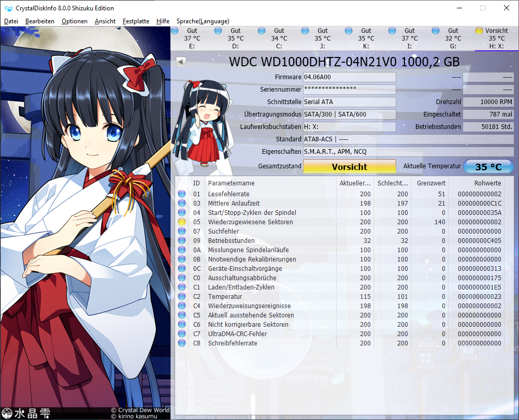Open the Hilfe menu
The height and width of the screenshot is (420, 519).
pyautogui.click(x=163, y=21)
